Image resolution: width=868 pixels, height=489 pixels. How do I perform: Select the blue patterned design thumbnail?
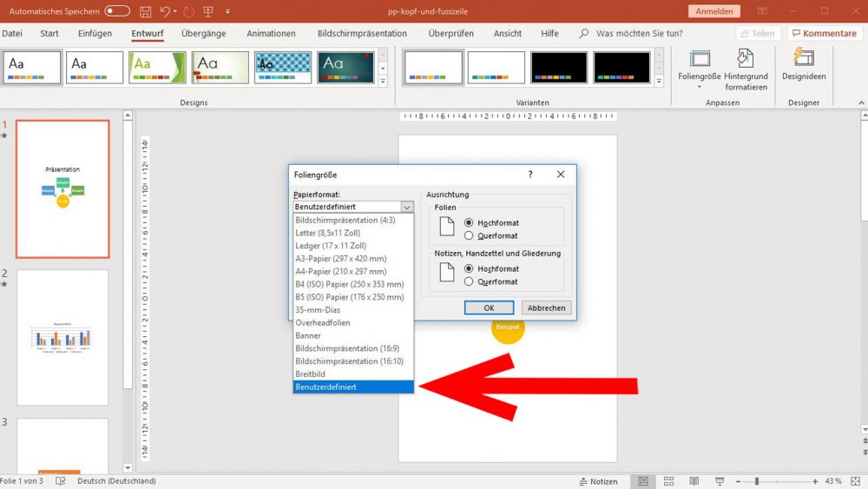(283, 68)
